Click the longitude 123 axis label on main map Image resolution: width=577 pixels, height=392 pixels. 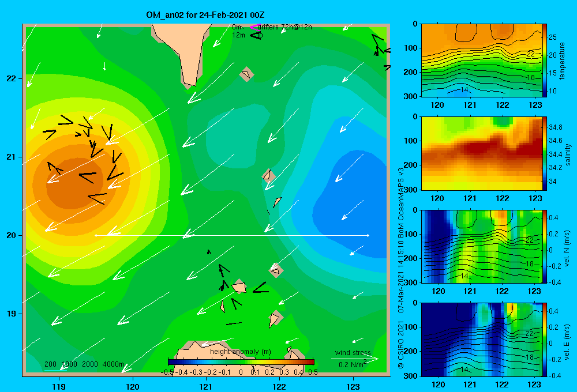[x=353, y=386]
